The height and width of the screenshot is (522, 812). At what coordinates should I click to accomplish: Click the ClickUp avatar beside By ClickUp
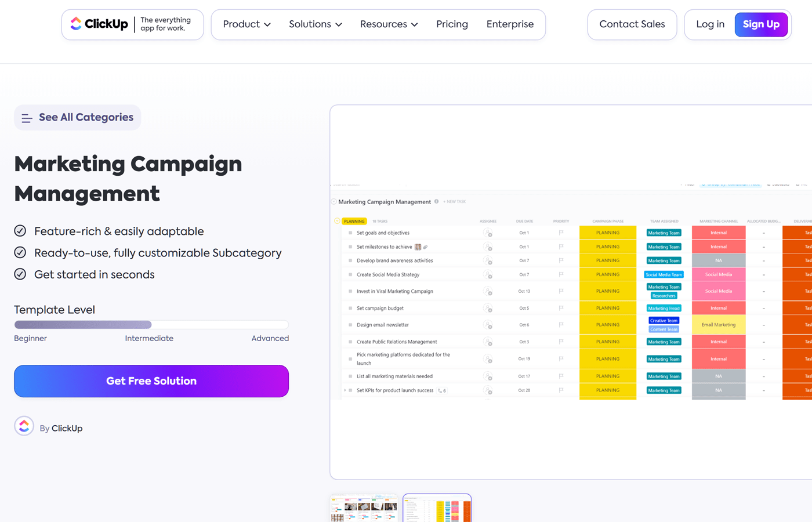tap(24, 426)
